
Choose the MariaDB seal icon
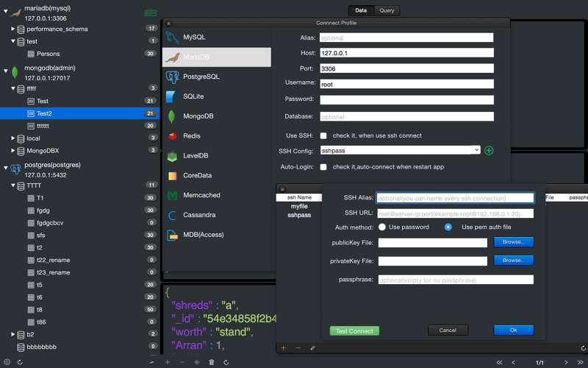coord(172,57)
